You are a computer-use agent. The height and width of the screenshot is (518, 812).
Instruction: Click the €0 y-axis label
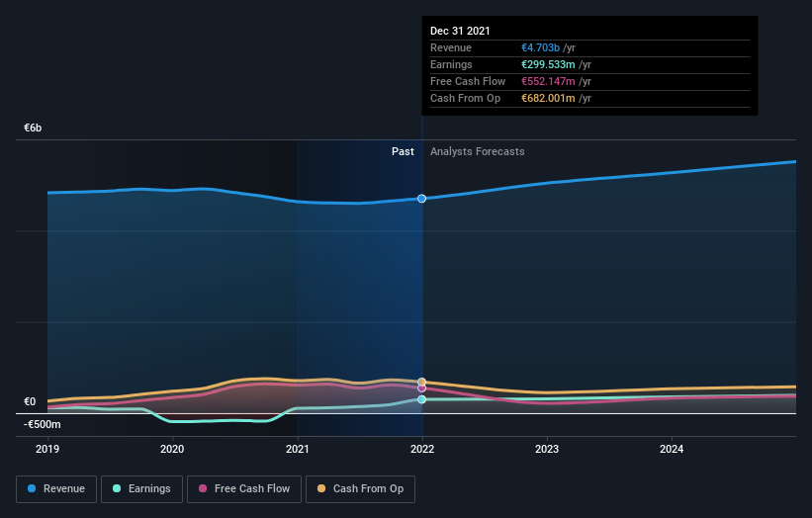coord(30,401)
